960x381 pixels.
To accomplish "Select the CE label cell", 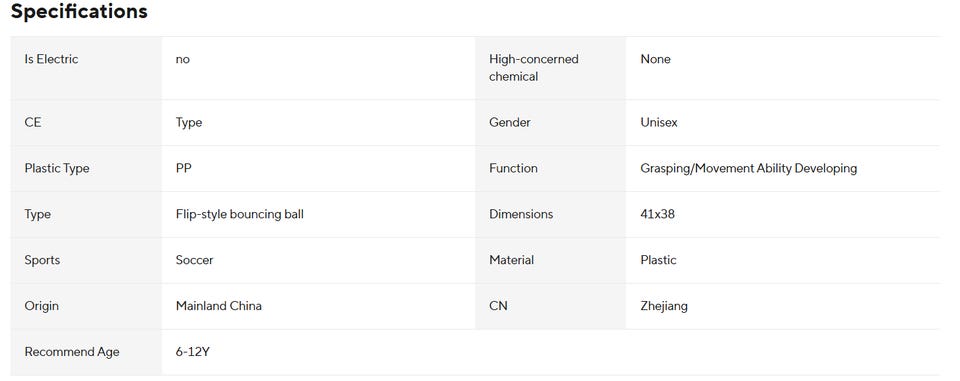I will click(x=86, y=123).
